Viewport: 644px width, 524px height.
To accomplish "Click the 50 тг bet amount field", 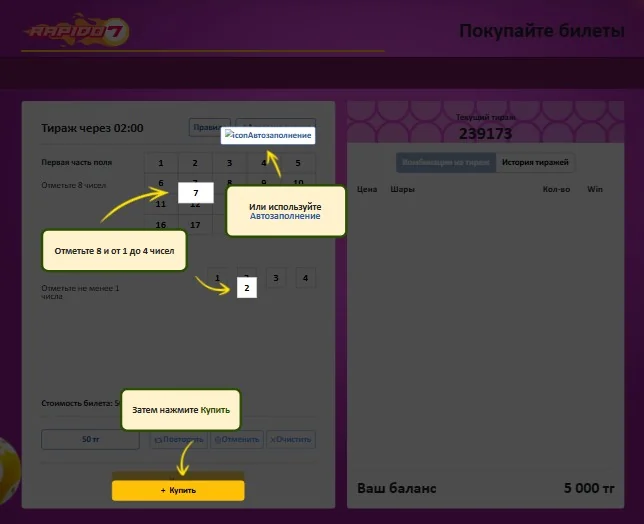I will (x=90, y=439).
